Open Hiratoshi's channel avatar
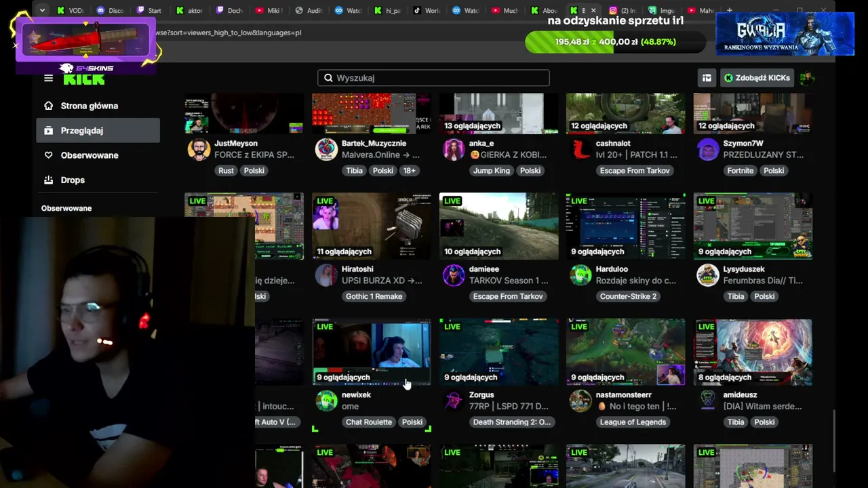This screenshot has height=488, width=868. point(326,274)
